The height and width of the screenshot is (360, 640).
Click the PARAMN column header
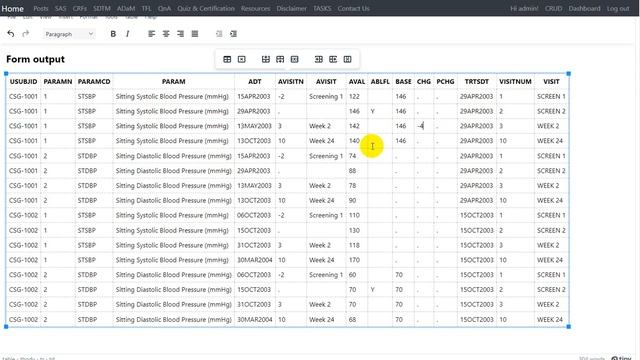(x=58, y=82)
